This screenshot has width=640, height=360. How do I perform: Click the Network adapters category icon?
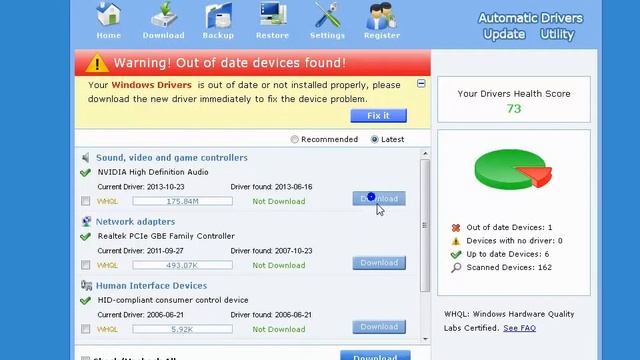(x=86, y=222)
